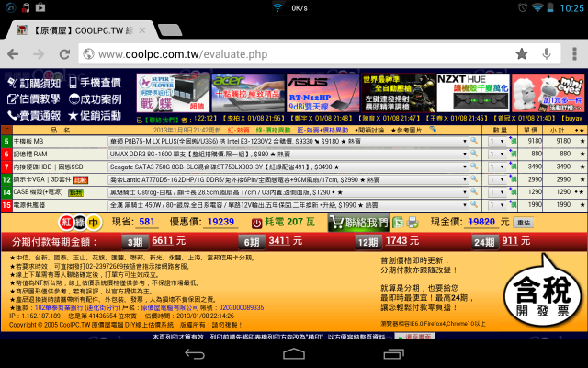Click red 比較 tag beside 顯示卡
Image resolution: width=588 pixels, height=368 pixels.
click(x=81, y=180)
